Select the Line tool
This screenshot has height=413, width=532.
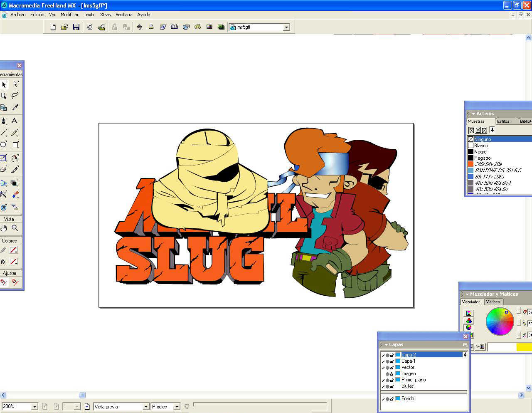4,133
